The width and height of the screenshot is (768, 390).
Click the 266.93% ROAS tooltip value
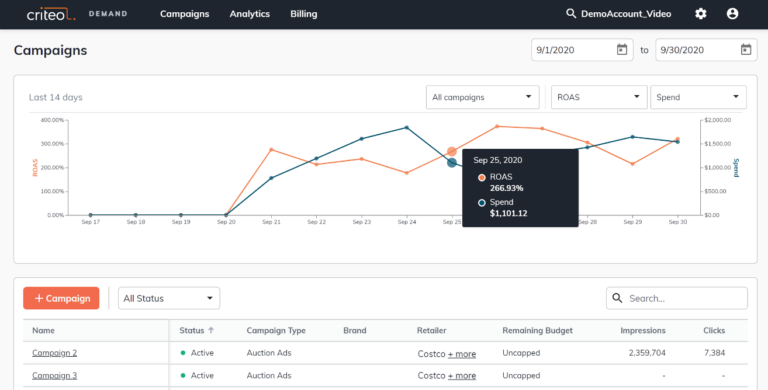click(x=506, y=188)
